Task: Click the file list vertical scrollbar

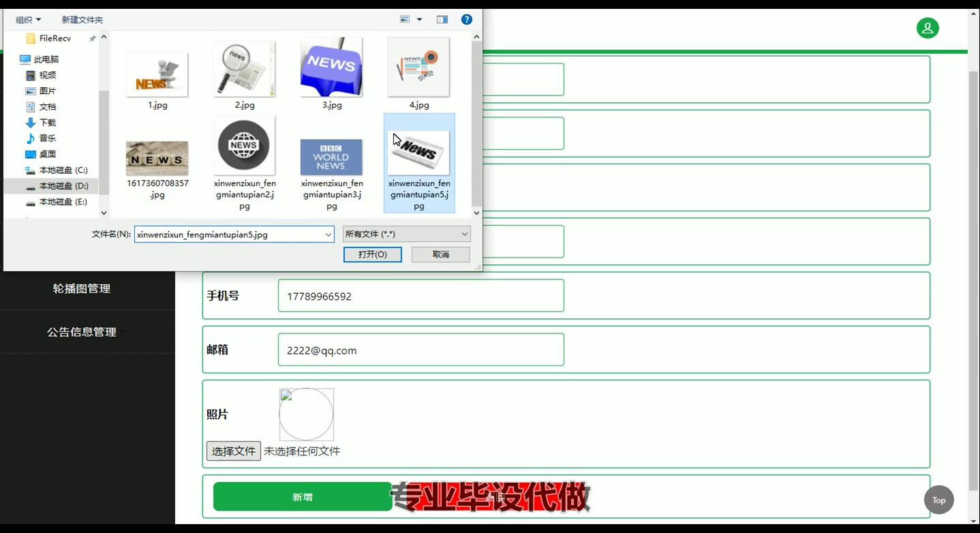Action: (x=476, y=123)
